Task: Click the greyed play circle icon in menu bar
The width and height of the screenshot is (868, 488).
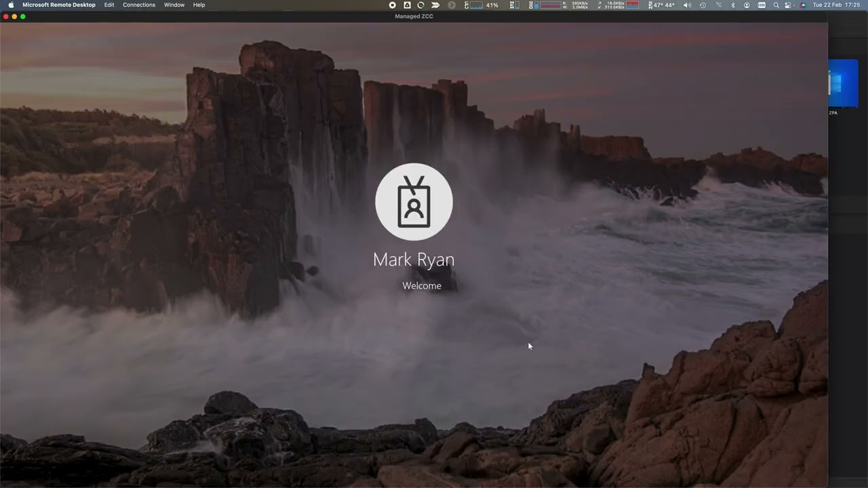Action: (x=451, y=5)
